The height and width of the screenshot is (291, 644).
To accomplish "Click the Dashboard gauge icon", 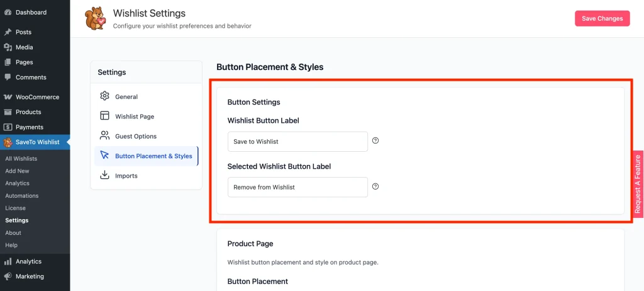I will [8, 13].
